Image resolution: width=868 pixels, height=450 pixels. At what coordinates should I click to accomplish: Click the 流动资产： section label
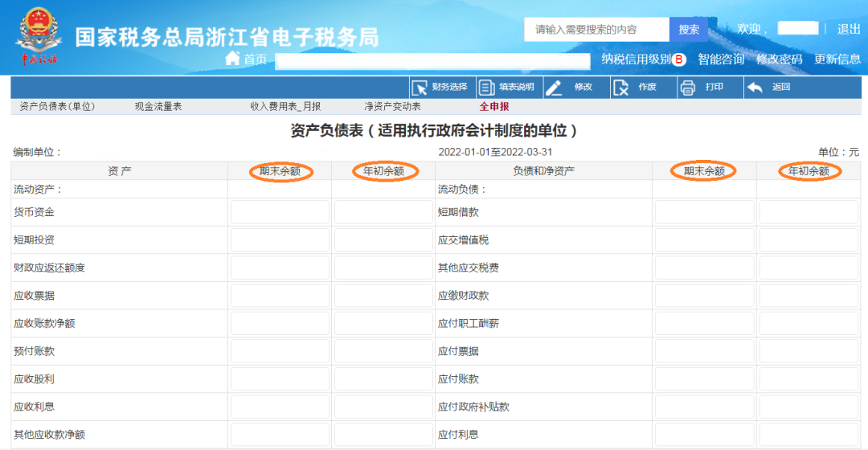pos(39,190)
